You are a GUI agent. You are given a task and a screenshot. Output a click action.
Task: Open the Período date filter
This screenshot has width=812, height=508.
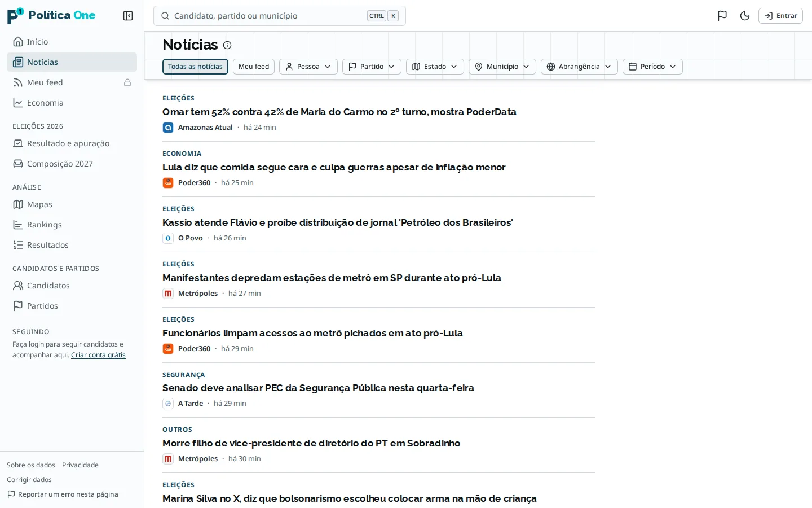tap(652, 67)
